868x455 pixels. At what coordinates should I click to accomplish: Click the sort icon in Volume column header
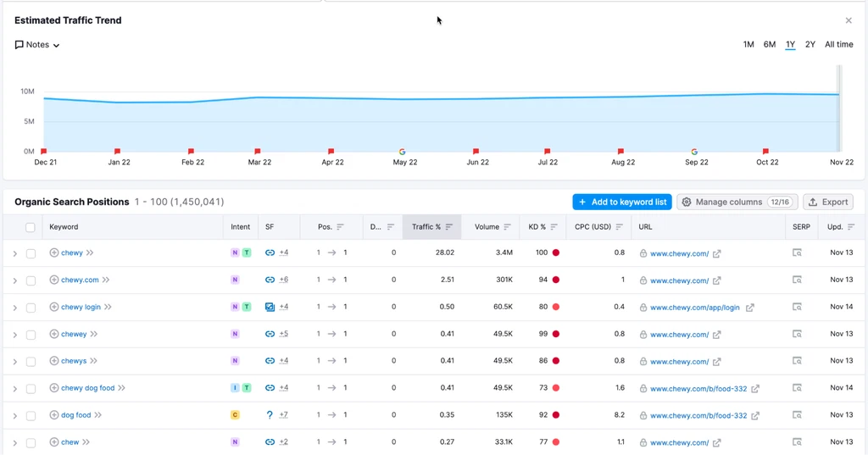(x=507, y=227)
